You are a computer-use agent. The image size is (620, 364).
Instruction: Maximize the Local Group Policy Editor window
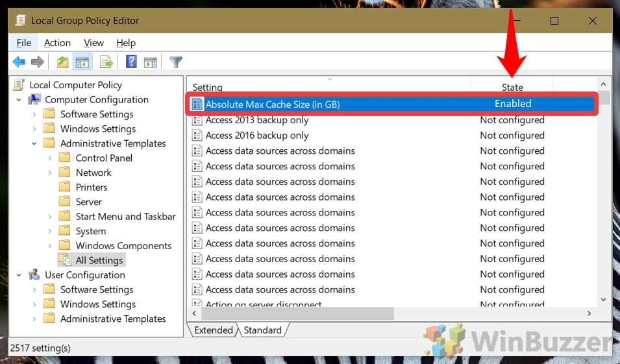pos(554,21)
